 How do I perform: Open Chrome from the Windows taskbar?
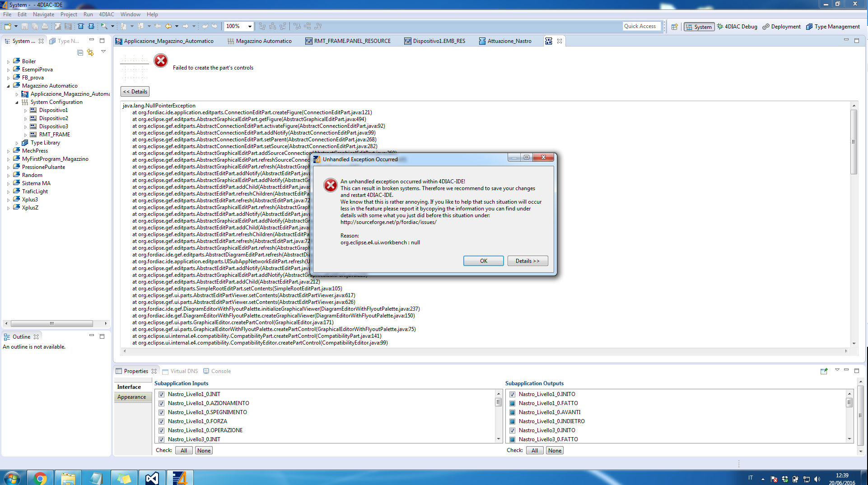(40, 478)
